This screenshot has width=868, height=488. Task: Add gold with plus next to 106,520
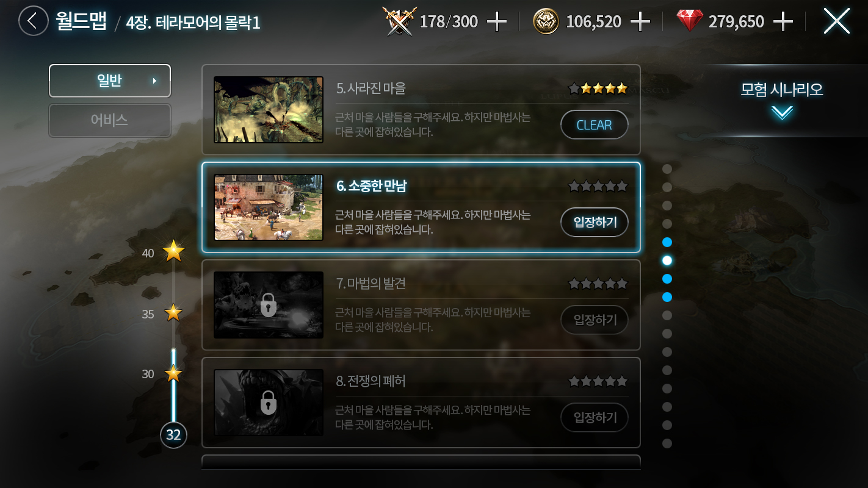pos(640,22)
